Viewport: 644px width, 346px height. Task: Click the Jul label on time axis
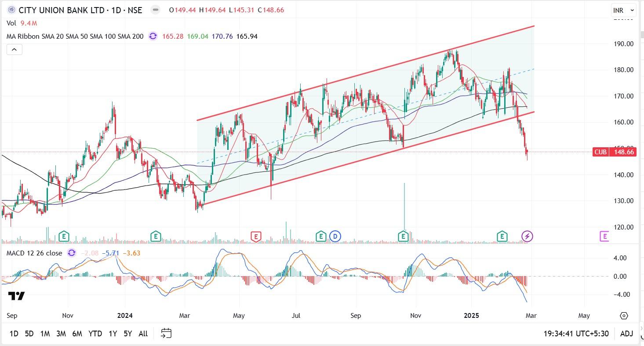coord(296,315)
